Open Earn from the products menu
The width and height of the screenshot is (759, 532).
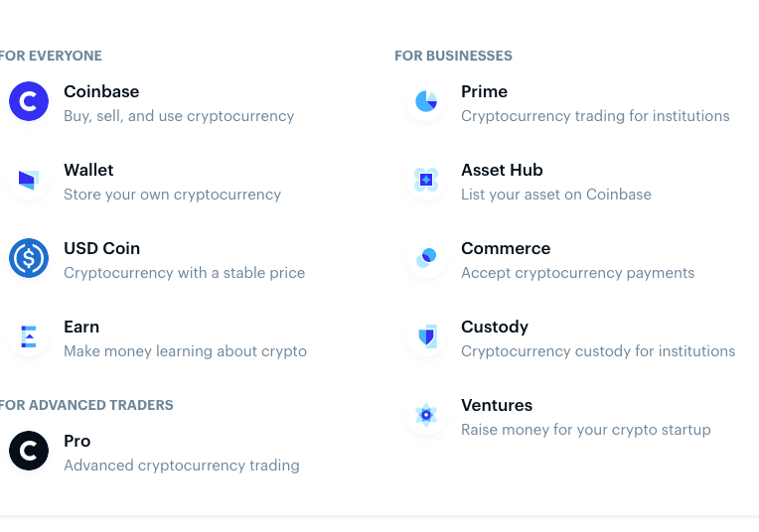[81, 327]
